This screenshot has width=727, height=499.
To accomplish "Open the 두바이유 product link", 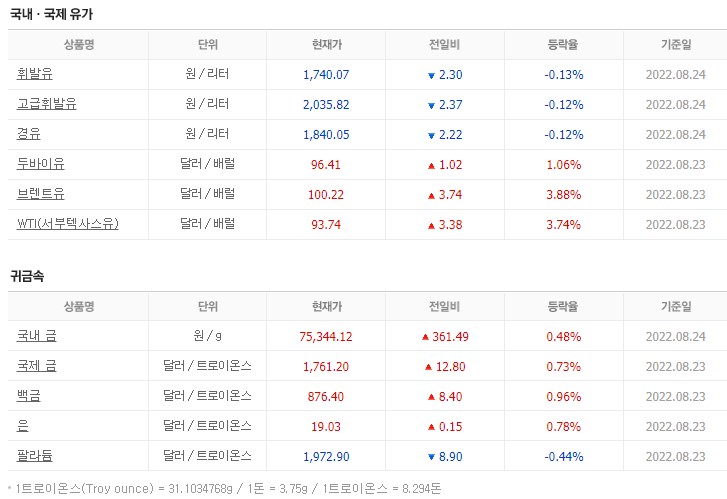I will pyautogui.click(x=40, y=164).
